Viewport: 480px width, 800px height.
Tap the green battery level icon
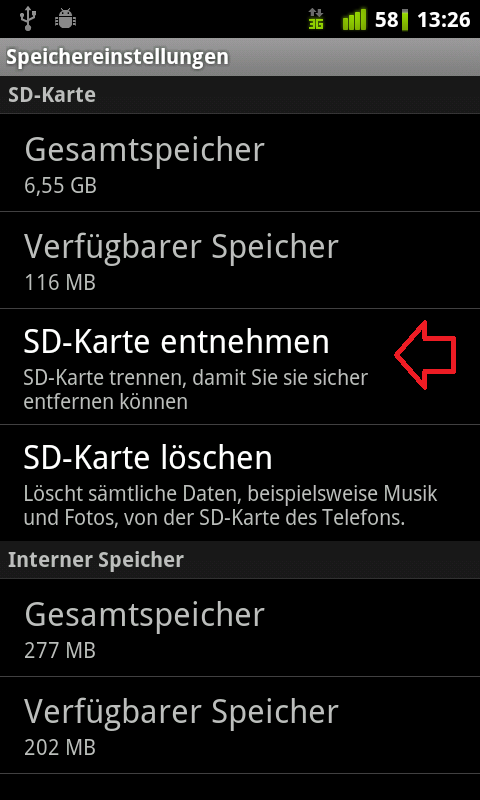(405, 20)
